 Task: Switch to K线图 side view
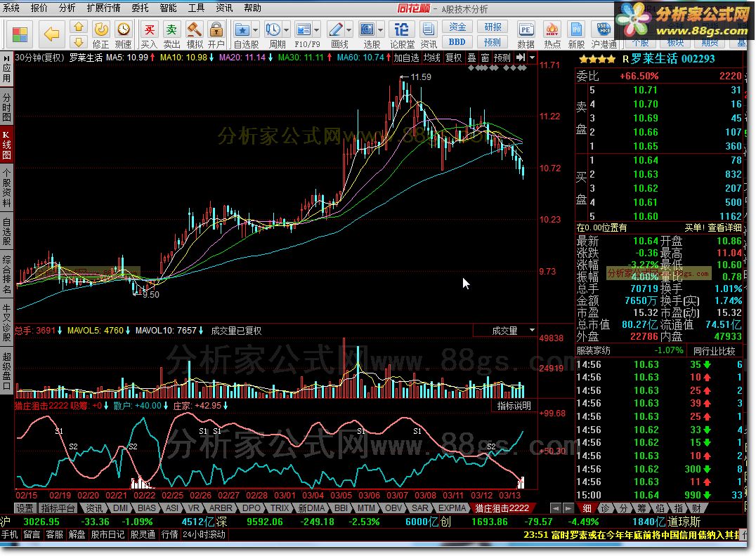(x=6, y=145)
